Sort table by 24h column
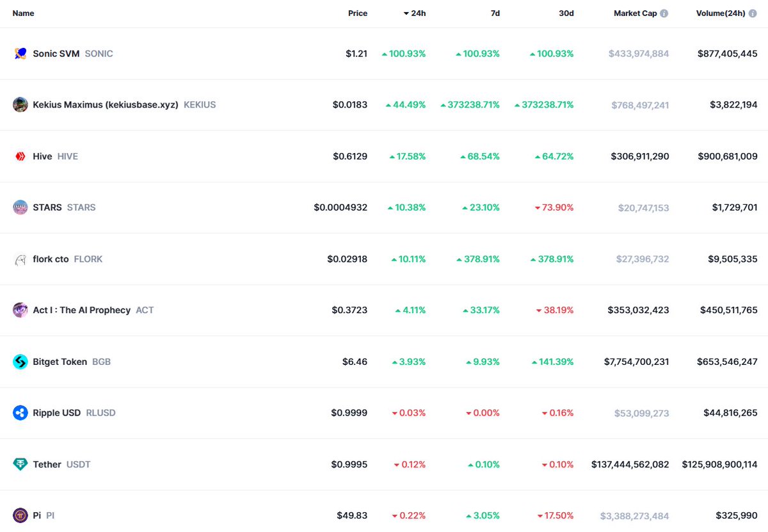The width and height of the screenshot is (768, 532). point(415,13)
